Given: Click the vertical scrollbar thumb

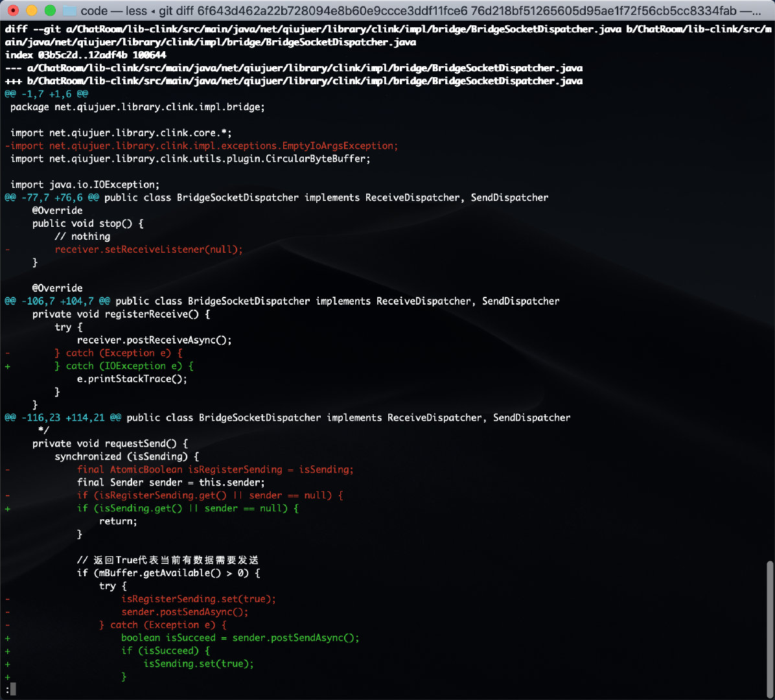Looking at the screenshot, I should click(770, 629).
